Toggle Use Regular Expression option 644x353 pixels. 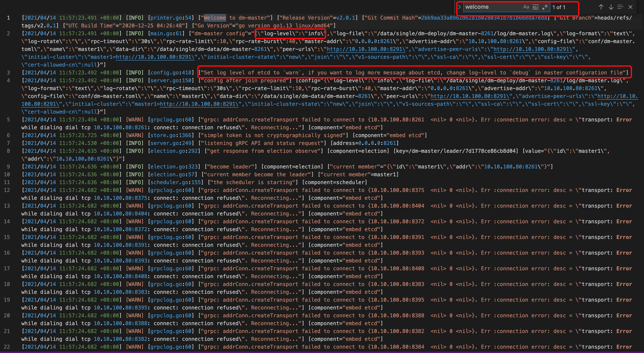coord(545,7)
